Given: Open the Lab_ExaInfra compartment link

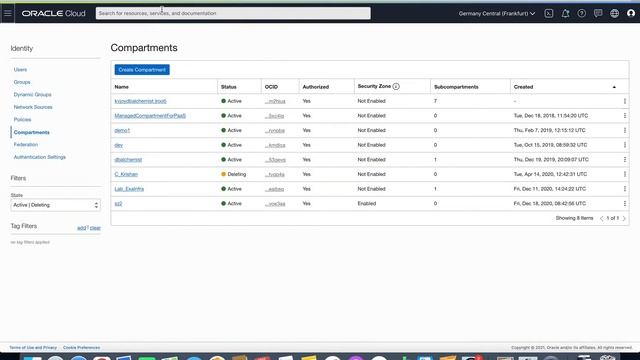Looking at the screenshot, I should pyautogui.click(x=129, y=189).
